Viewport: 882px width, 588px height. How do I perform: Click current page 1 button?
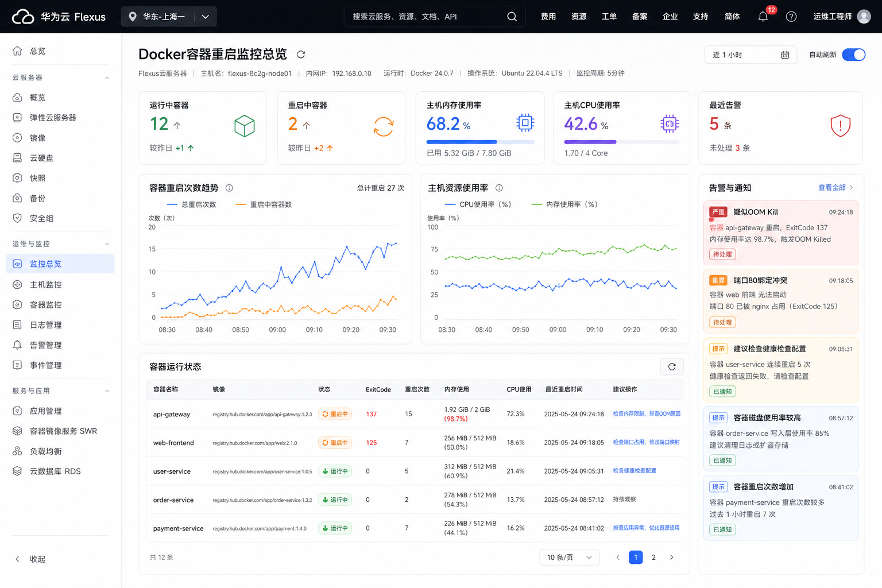[x=636, y=558]
